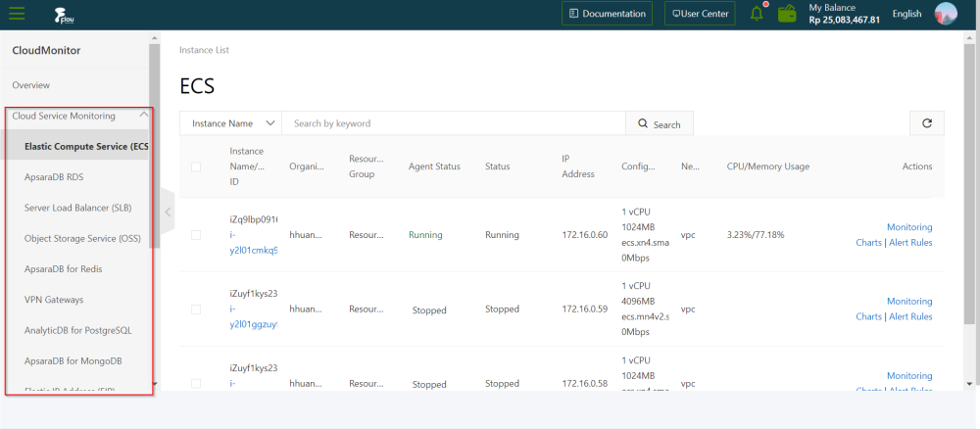Click the IP Address column header
Image resolution: width=980 pixels, height=429 pixels.
click(578, 167)
